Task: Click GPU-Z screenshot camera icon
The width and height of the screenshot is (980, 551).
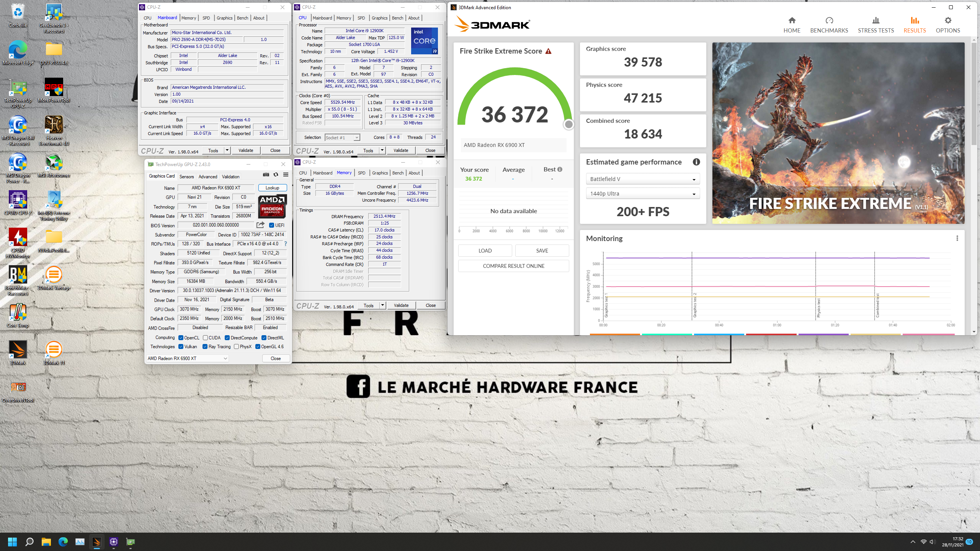Action: click(266, 174)
